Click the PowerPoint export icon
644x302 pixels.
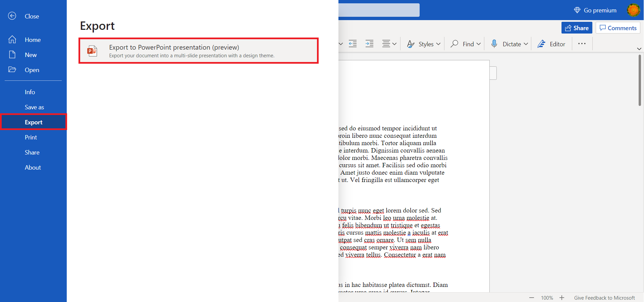click(x=92, y=51)
